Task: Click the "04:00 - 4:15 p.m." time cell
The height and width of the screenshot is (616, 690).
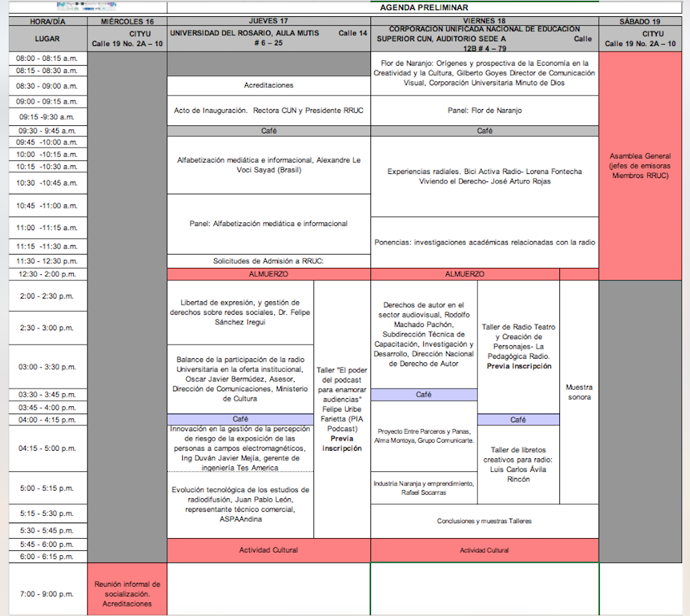Action: coord(47,420)
